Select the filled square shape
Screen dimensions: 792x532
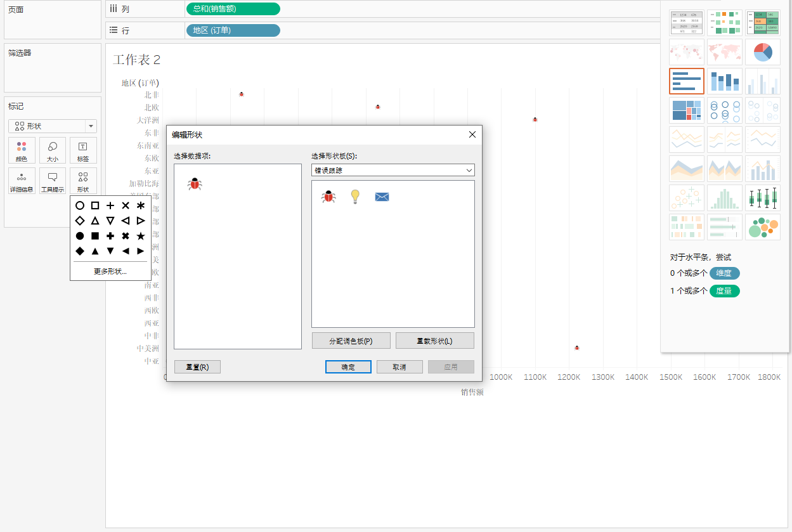(x=95, y=236)
